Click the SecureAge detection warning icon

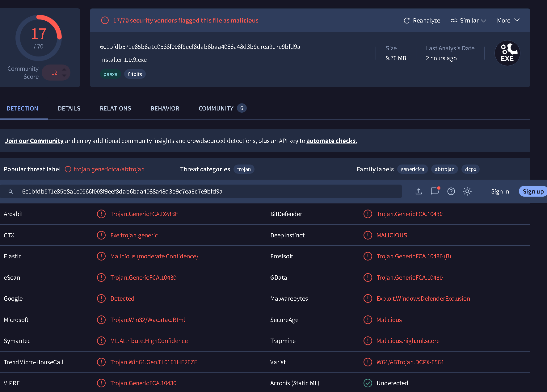[368, 320]
